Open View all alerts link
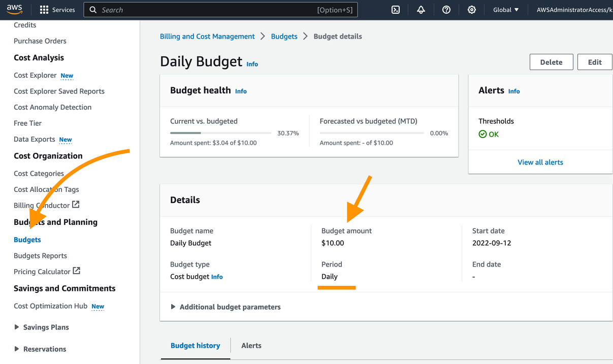The width and height of the screenshot is (613, 364). tap(540, 162)
